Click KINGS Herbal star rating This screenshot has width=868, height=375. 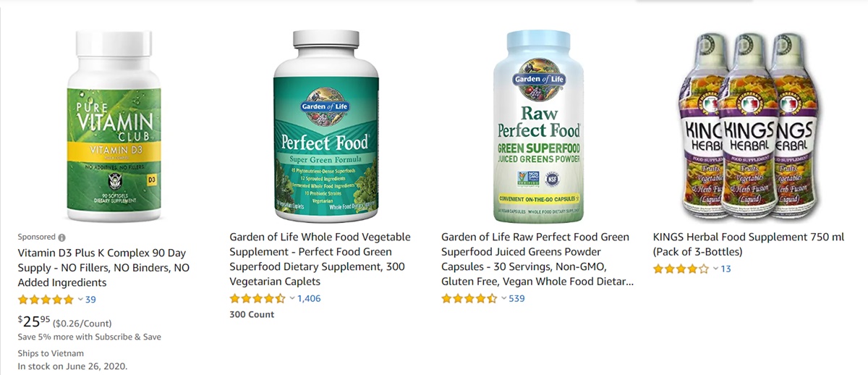coord(681,269)
